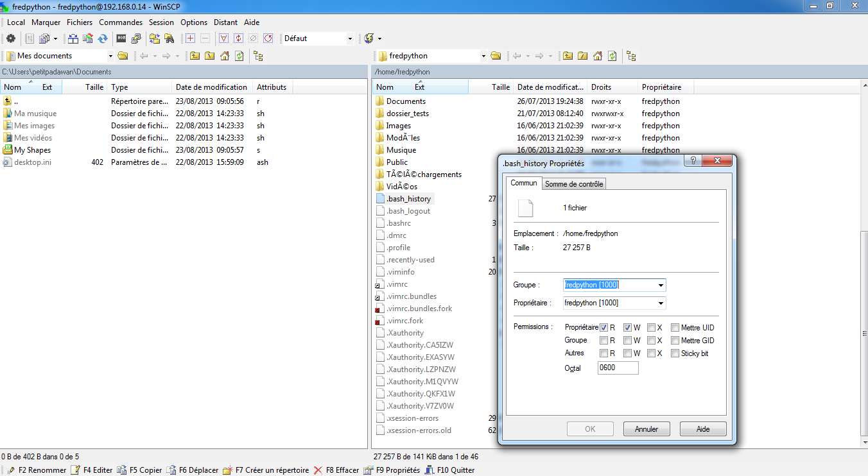Image resolution: width=868 pixels, height=476 pixels.
Task: Click the Aide button in the dialog
Action: (x=702, y=429)
